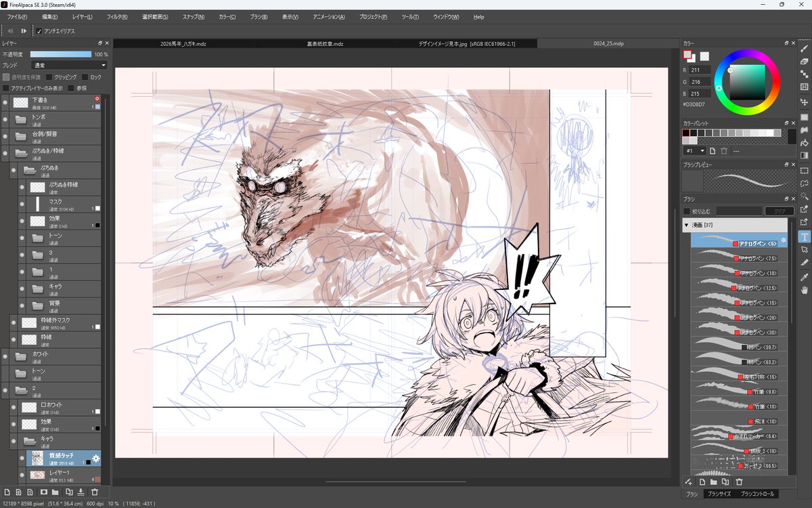Viewport: 812px width, 508px height.
Task: Enable the クリッピング checkbox
Action: [49, 77]
